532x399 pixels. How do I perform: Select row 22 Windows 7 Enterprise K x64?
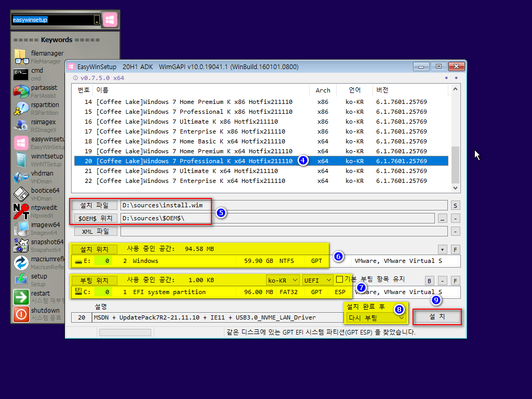click(x=261, y=181)
